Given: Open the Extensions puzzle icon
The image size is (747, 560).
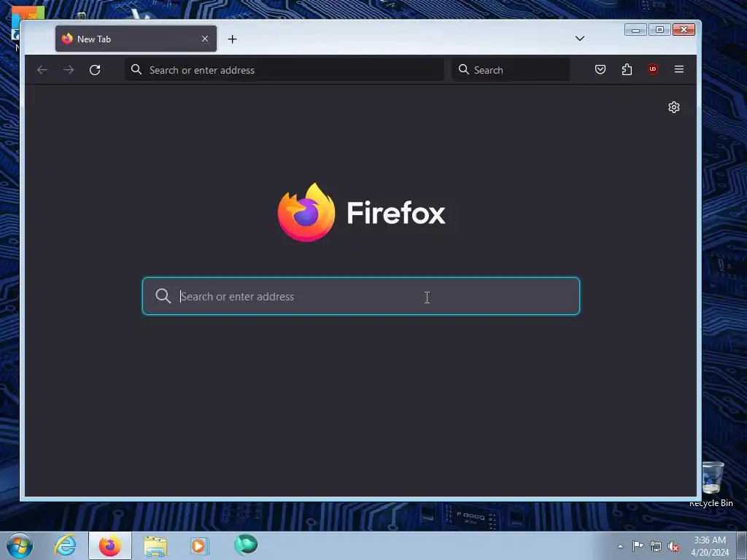Looking at the screenshot, I should pos(627,69).
